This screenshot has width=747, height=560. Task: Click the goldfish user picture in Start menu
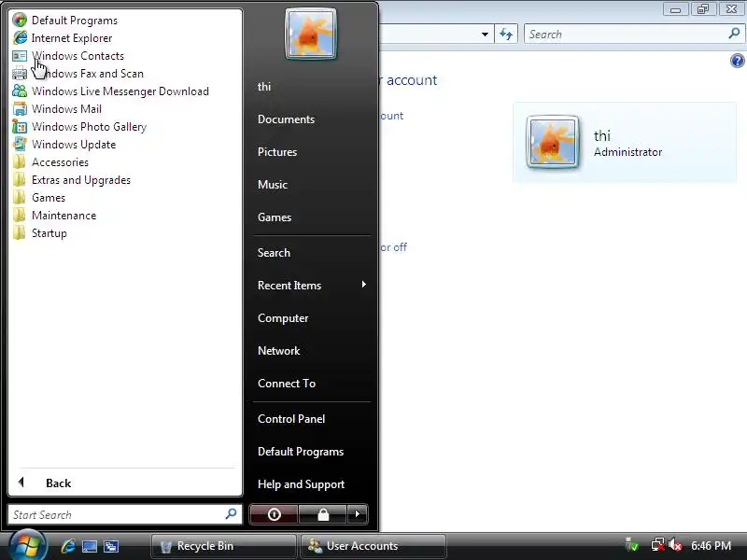tap(311, 35)
